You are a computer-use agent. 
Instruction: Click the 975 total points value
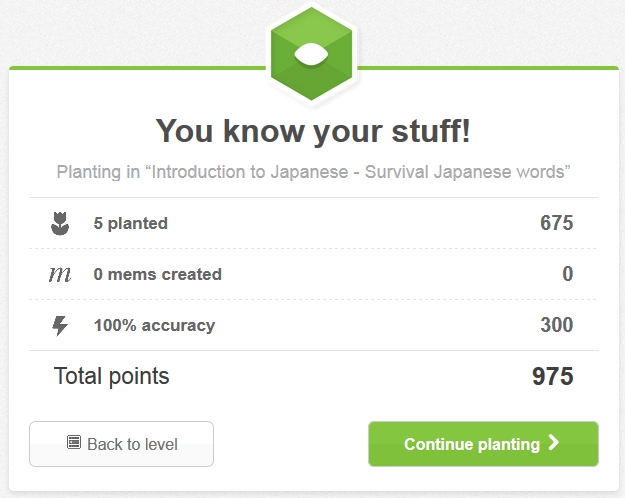552,376
